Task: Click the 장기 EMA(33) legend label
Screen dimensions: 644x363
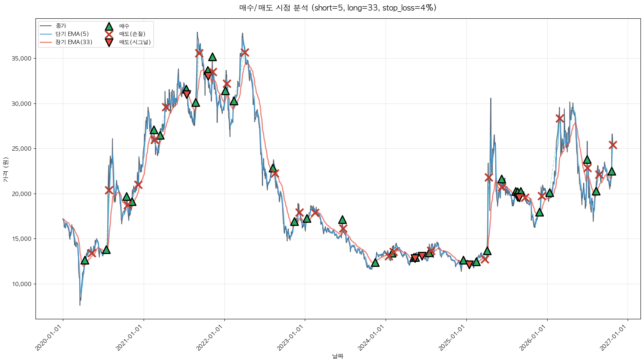Action: (x=74, y=42)
